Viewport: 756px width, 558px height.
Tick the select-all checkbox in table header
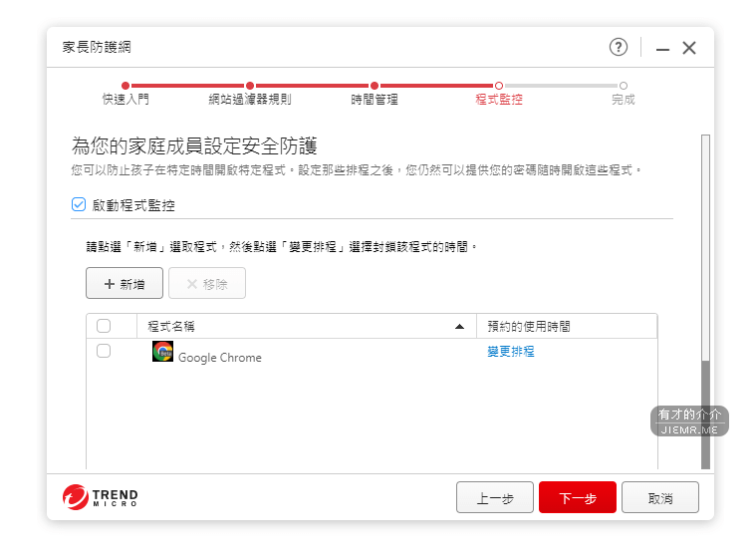(104, 326)
